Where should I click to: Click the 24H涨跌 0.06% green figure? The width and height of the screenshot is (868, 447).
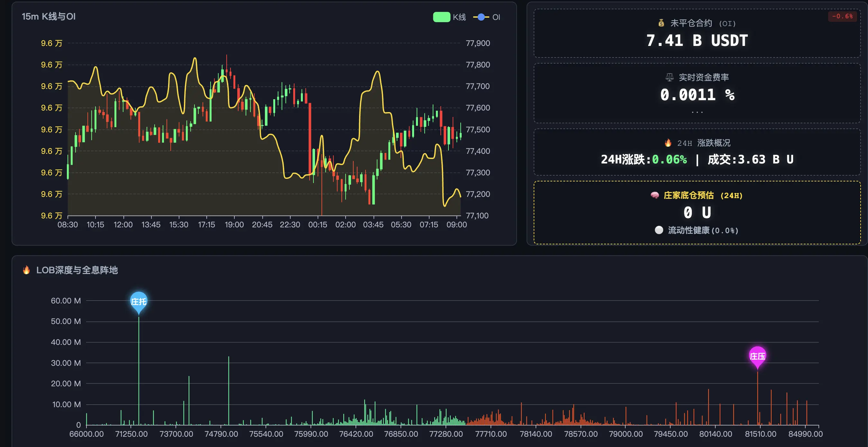pos(669,159)
